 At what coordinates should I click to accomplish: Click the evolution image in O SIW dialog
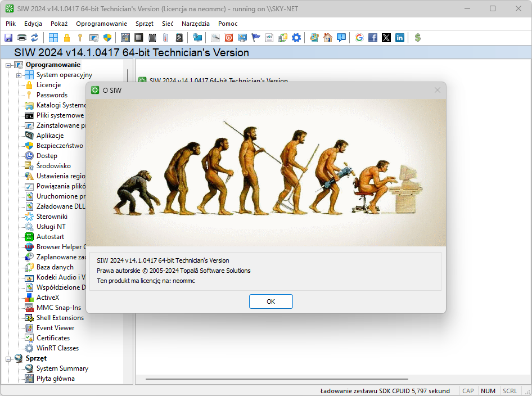click(x=266, y=173)
